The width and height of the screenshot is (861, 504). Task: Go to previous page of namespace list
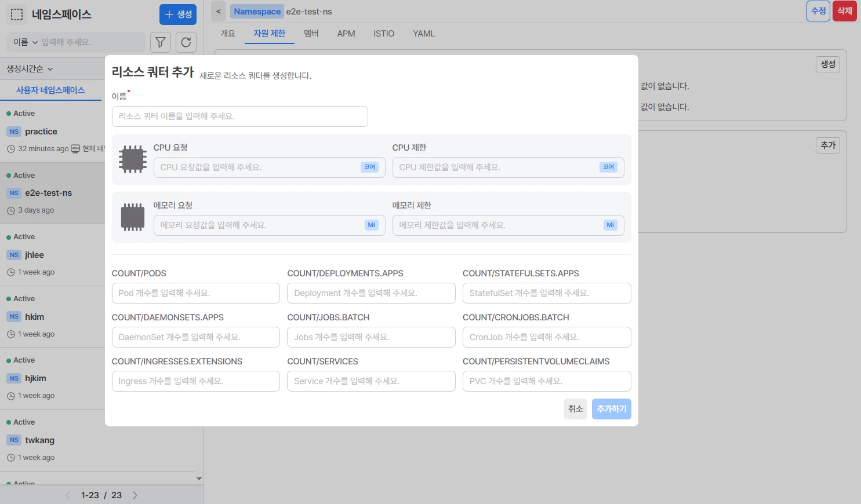pyautogui.click(x=68, y=495)
